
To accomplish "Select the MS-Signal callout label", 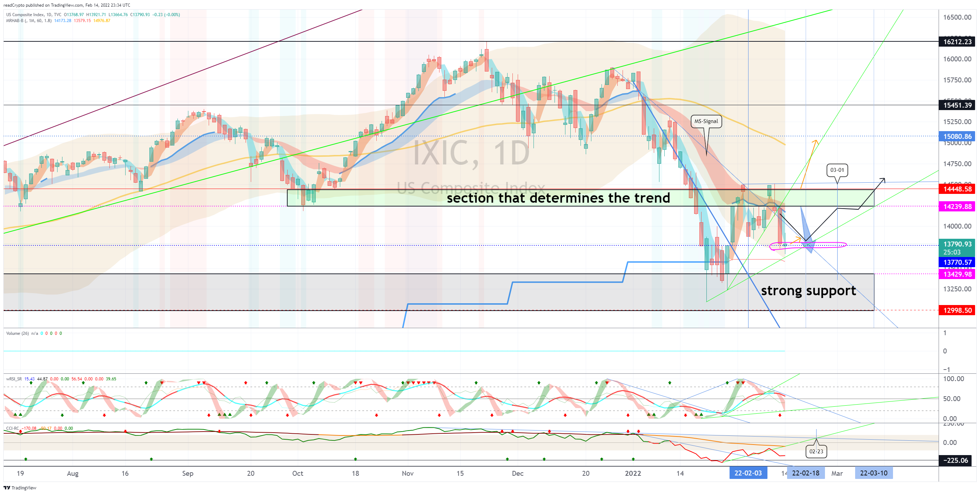I will pyautogui.click(x=706, y=121).
